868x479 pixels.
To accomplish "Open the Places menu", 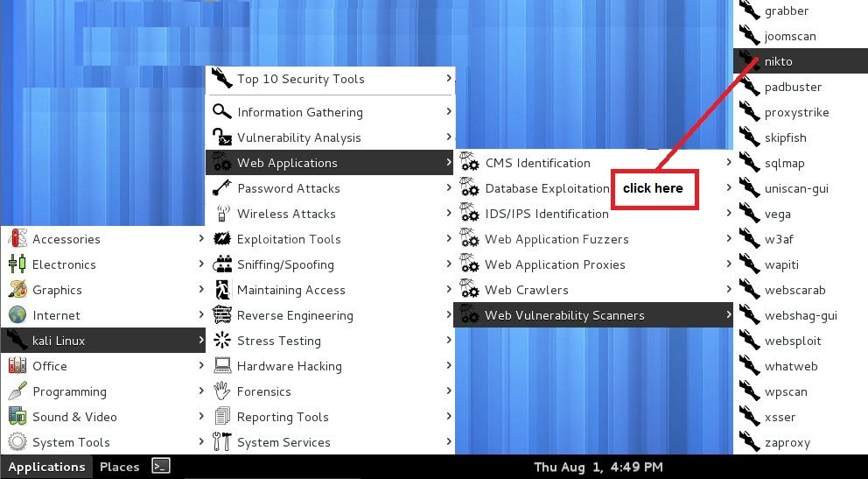I will [119, 467].
